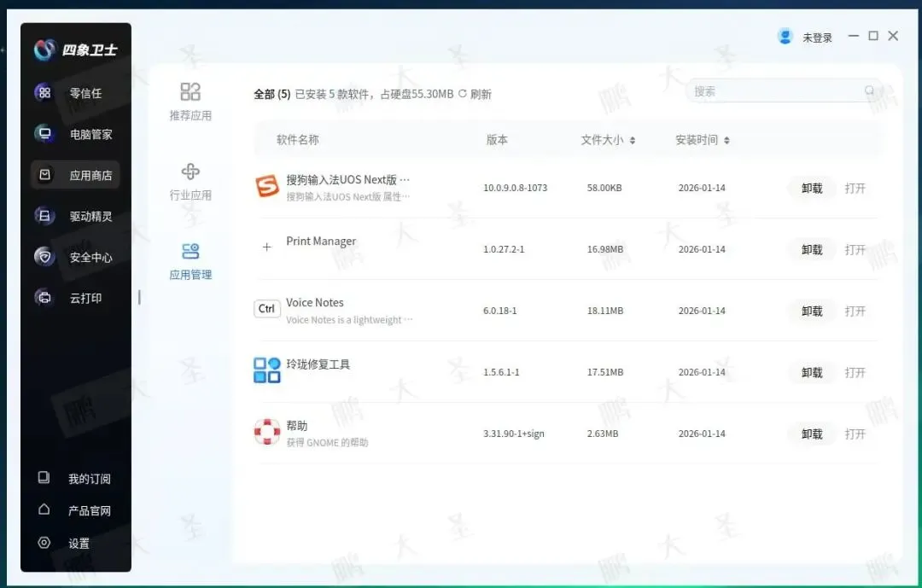The height and width of the screenshot is (588, 922).
Task: Click the 软件名称 column header
Action: coord(298,140)
